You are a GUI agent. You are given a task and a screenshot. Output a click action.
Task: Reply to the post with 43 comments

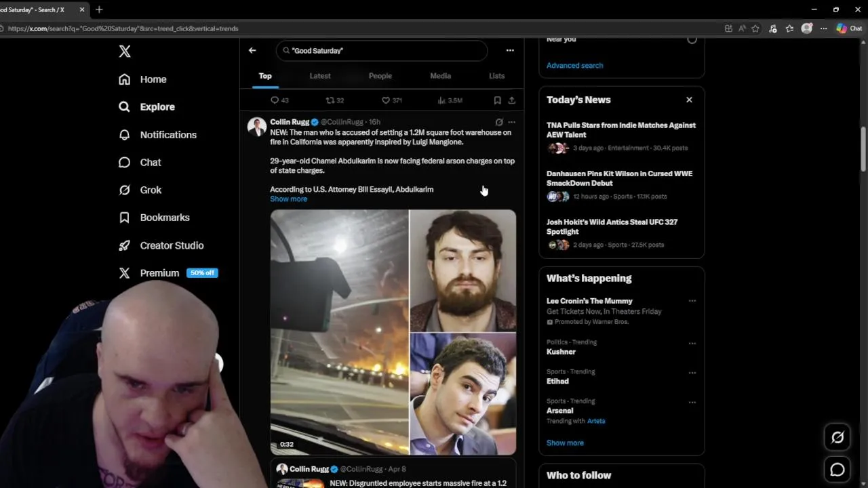279,100
